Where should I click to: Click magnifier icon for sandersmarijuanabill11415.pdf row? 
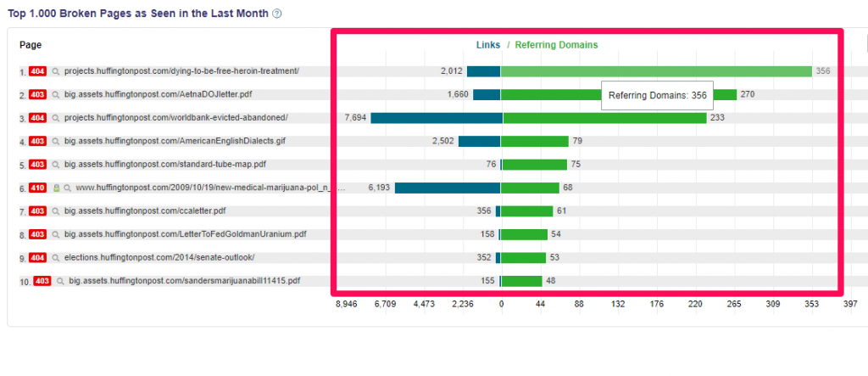tap(60, 281)
